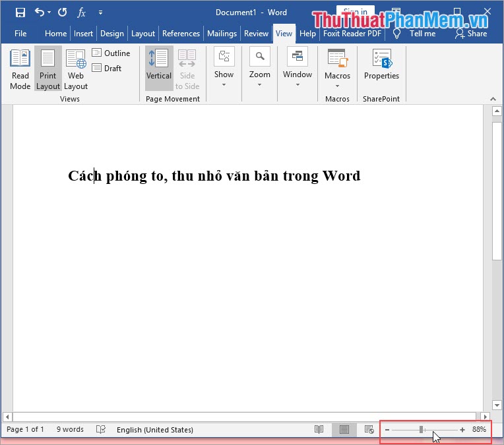Click the horizontal scrollbar right arrow

[486, 417]
